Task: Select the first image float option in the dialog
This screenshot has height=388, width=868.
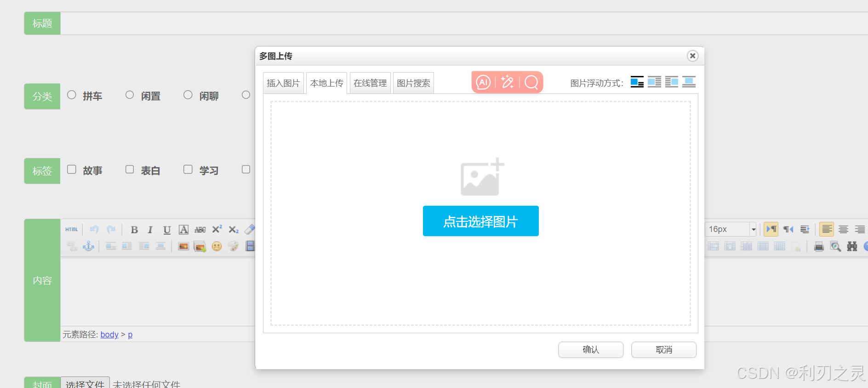Action: [x=637, y=82]
